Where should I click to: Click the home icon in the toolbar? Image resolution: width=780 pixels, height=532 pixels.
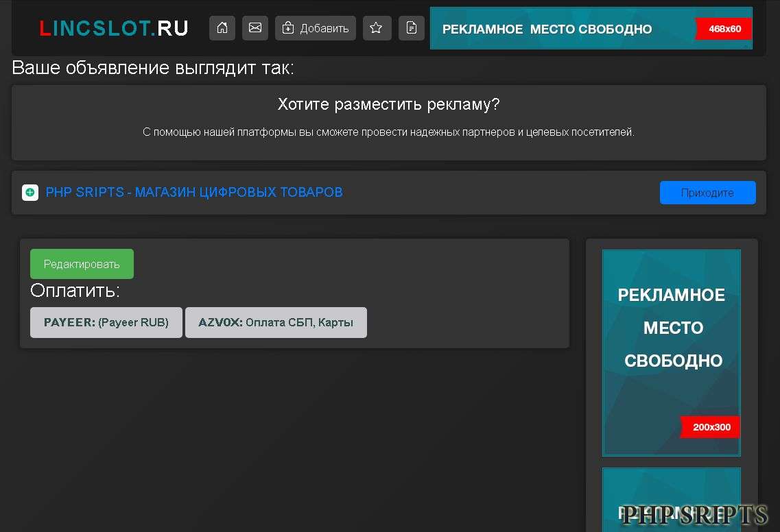pos(222,28)
